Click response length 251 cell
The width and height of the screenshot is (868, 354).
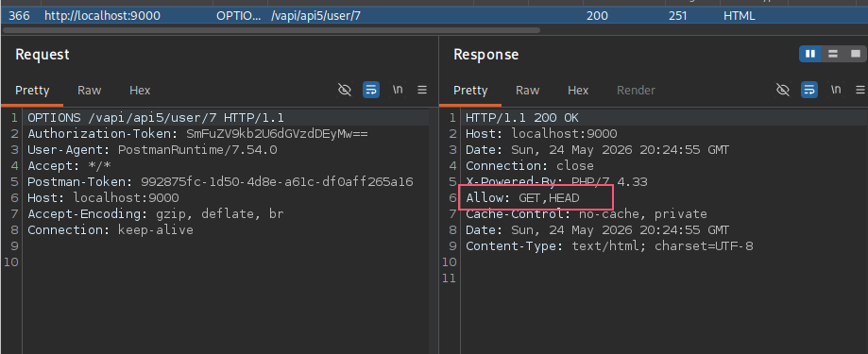click(x=677, y=16)
